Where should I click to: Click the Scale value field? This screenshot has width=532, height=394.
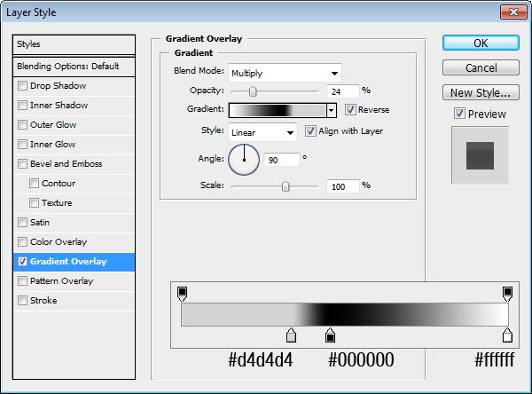342,186
